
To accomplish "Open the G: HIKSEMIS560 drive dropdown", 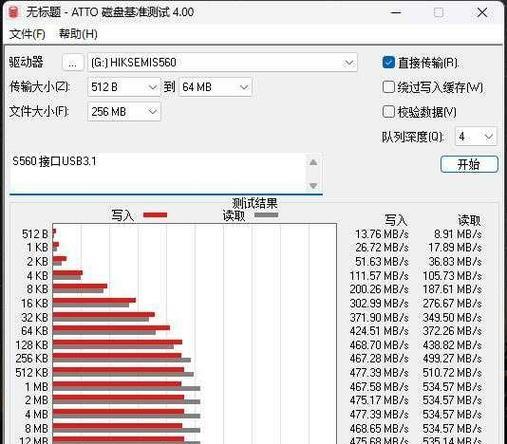I will tap(222, 62).
